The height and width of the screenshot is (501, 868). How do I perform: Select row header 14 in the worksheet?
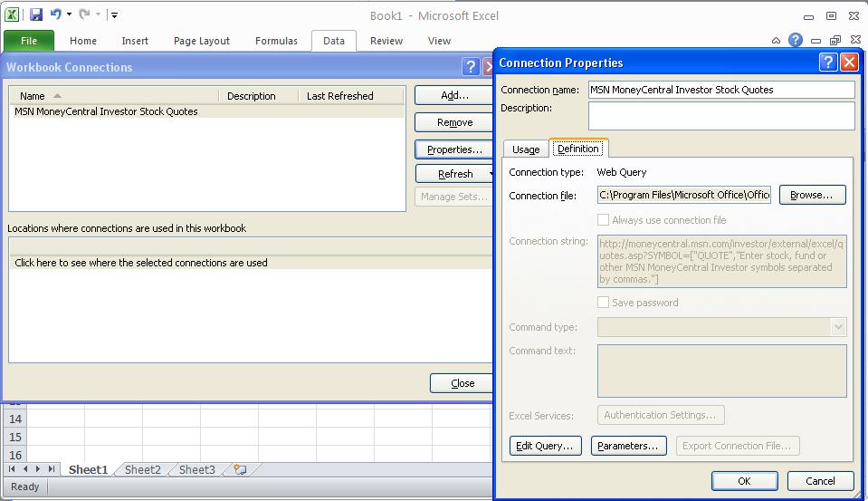click(15, 419)
